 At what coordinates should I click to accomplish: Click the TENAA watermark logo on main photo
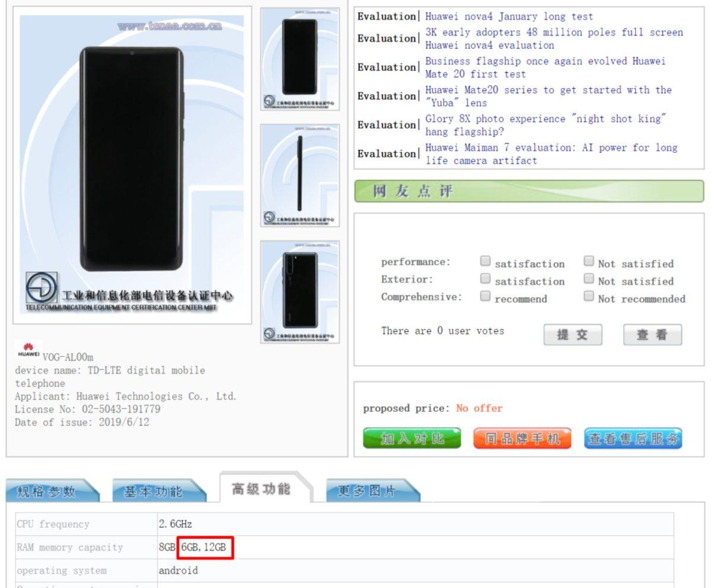(169, 26)
